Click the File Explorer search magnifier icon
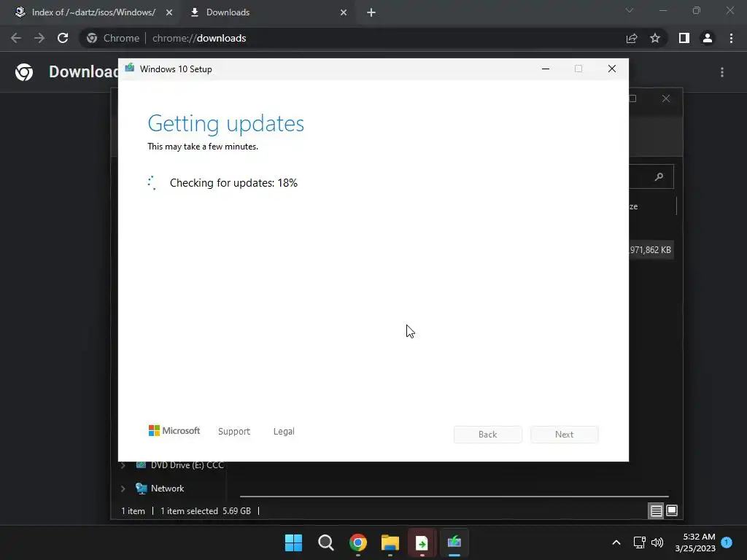747x560 pixels. click(659, 176)
